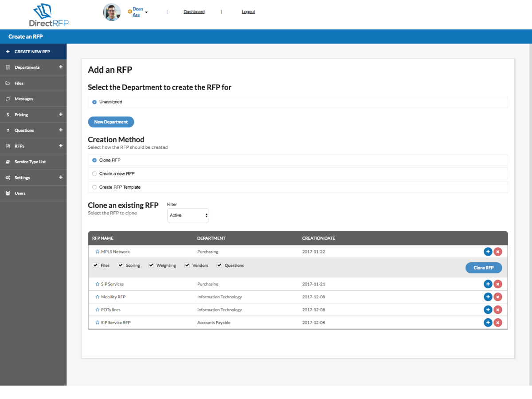Click the New Department button

[x=111, y=122]
